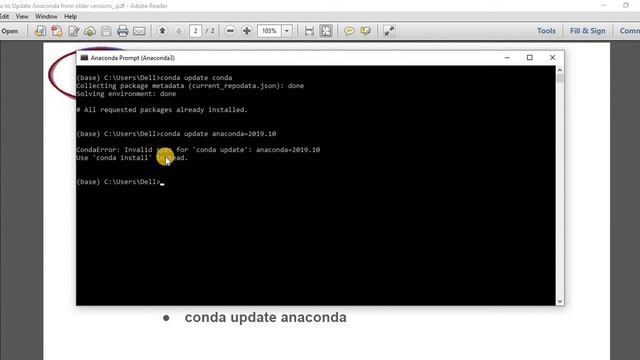The height and width of the screenshot is (360, 640).
Task: Click the page number field showing 2
Action: (196, 31)
